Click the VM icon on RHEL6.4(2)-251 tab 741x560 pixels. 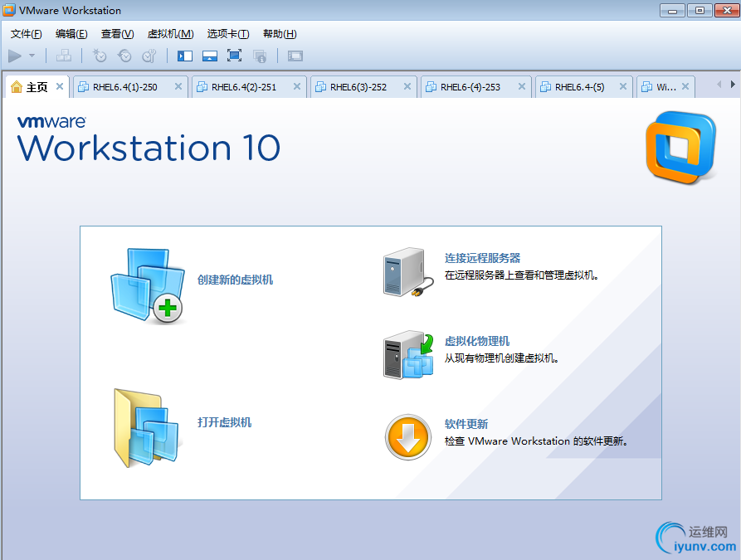(202, 87)
